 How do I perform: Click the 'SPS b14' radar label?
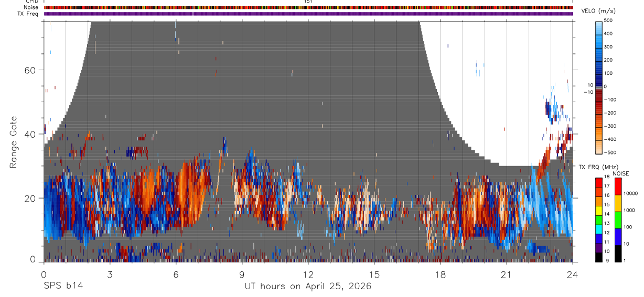click(63, 286)
